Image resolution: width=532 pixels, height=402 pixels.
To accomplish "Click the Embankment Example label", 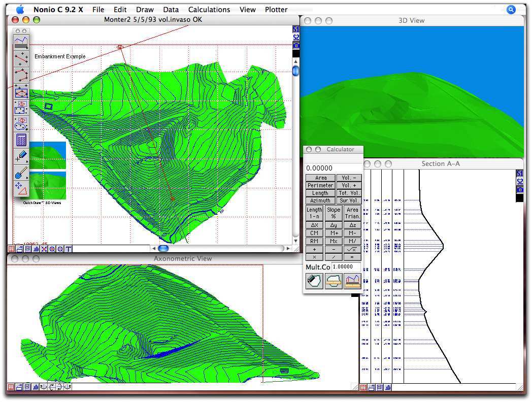I will [x=60, y=57].
